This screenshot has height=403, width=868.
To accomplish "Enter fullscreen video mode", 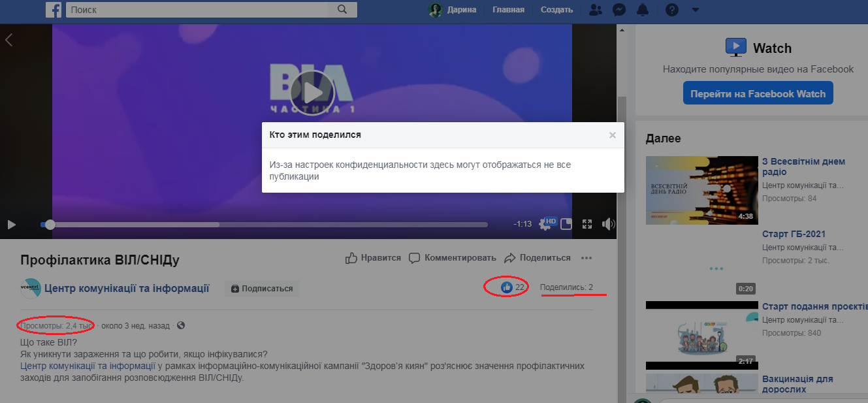I will [x=587, y=224].
